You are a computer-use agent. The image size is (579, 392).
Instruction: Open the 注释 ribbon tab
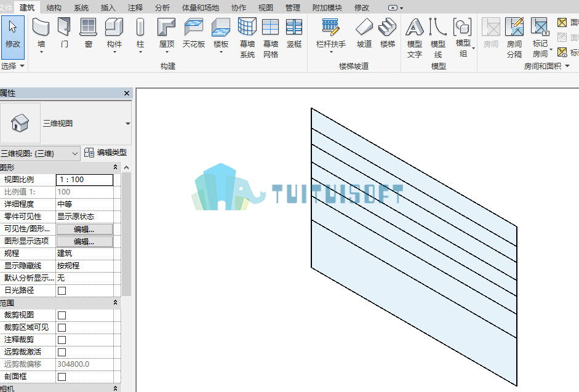click(x=135, y=7)
